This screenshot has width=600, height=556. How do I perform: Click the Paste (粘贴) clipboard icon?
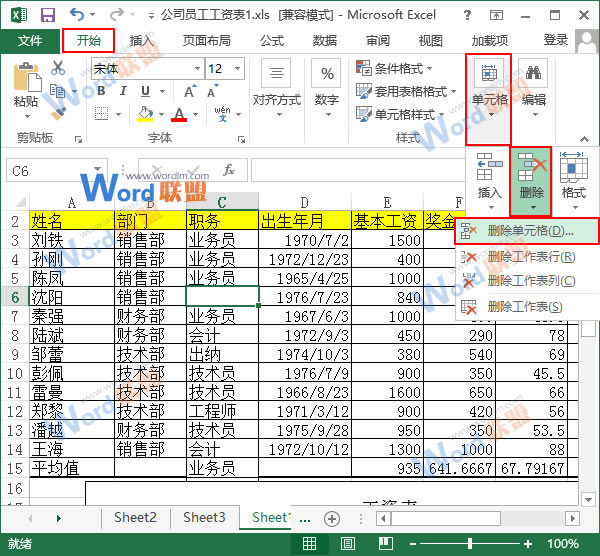pyautogui.click(x=26, y=83)
